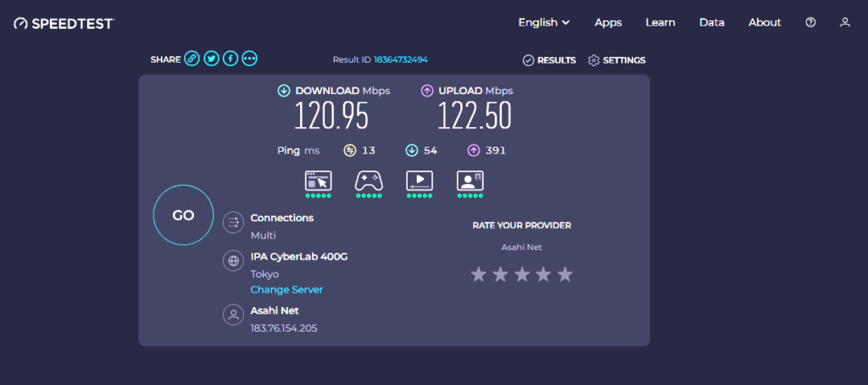Open RESULTS history
This screenshot has height=385, width=868.
[x=549, y=60]
